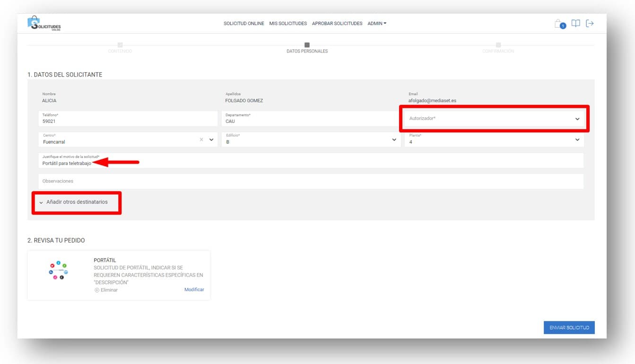Expand Añadir otros destinatarios section
Image resolution: width=635 pixels, height=364 pixels.
coord(77,202)
